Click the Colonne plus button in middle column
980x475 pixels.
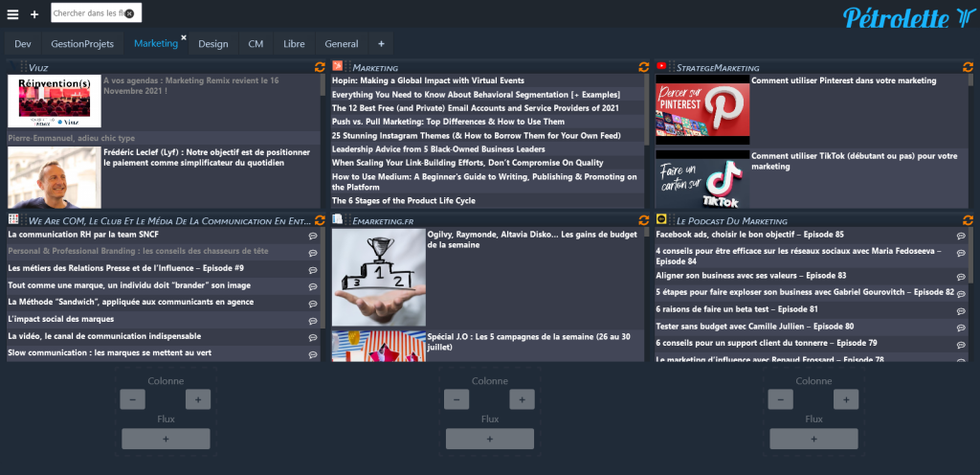point(522,399)
